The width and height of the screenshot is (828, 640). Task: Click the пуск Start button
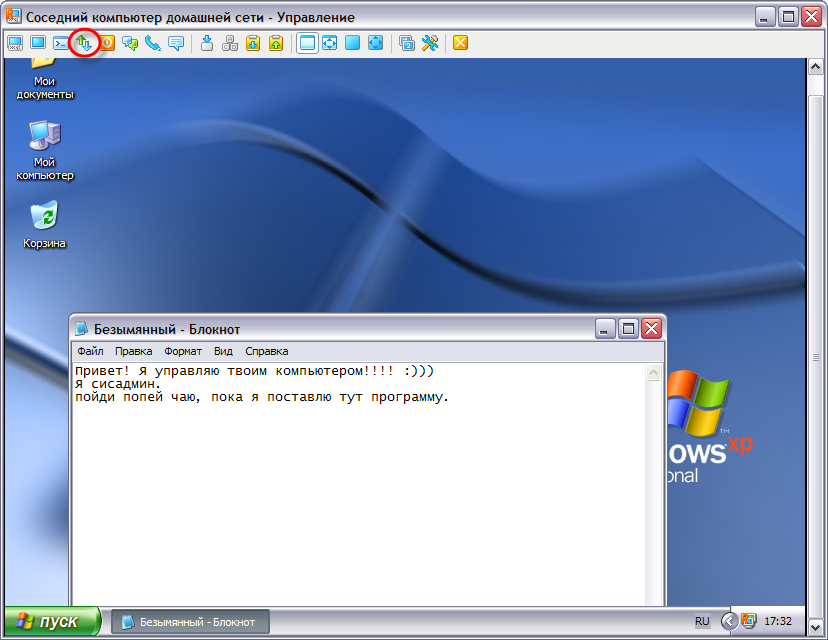click(51, 622)
